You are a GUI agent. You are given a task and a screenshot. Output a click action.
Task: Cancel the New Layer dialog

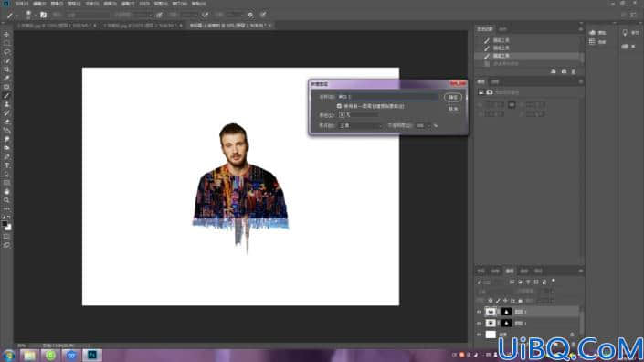click(x=453, y=109)
